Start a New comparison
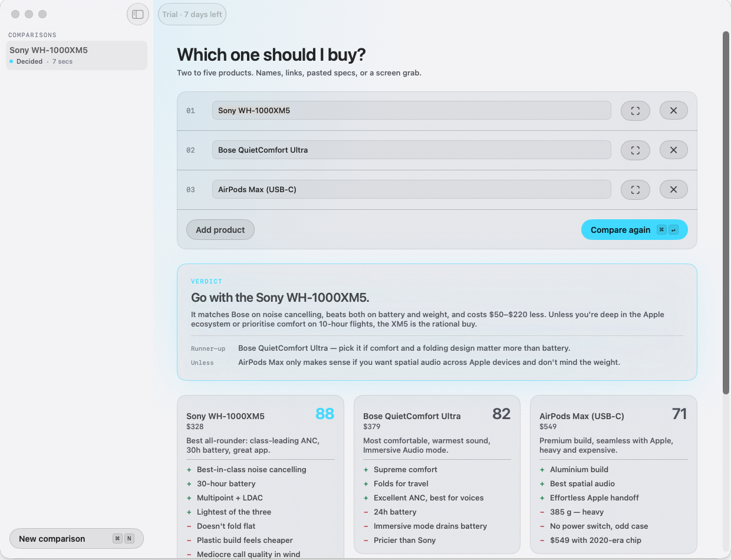The image size is (731, 560). coord(77,539)
